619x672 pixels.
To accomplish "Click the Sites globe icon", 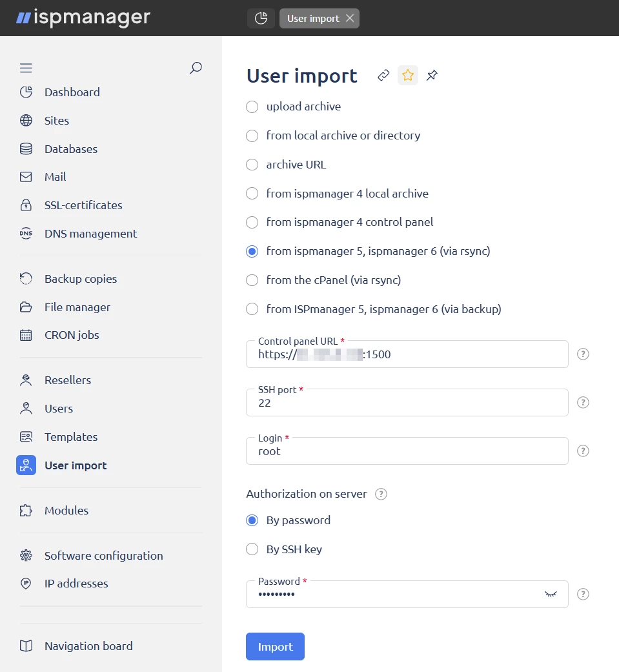I will click(x=26, y=121).
